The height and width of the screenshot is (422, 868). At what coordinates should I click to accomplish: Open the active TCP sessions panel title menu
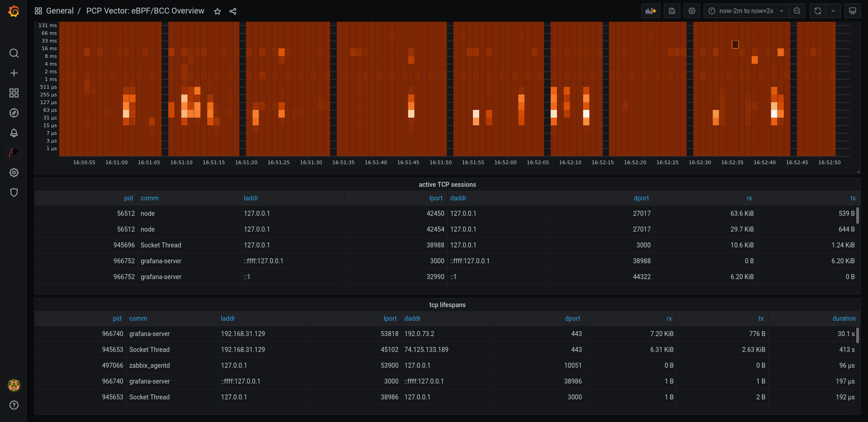[447, 185]
